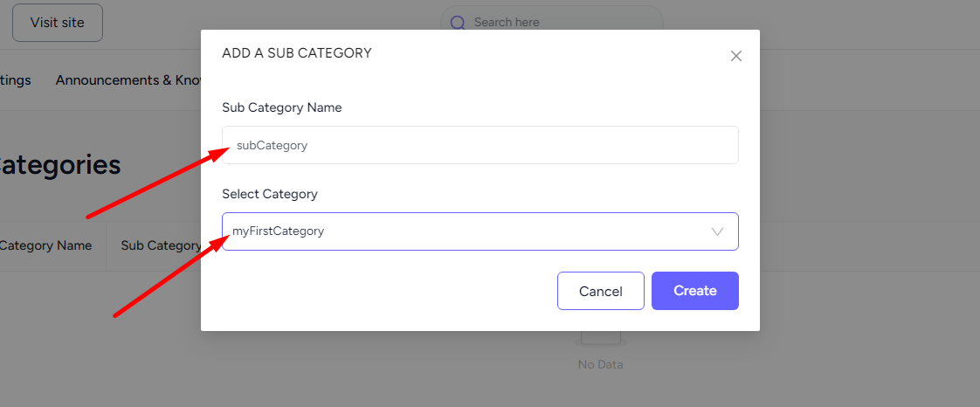Select the Sub Category column header
This screenshot has height=407, width=980.
click(161, 245)
